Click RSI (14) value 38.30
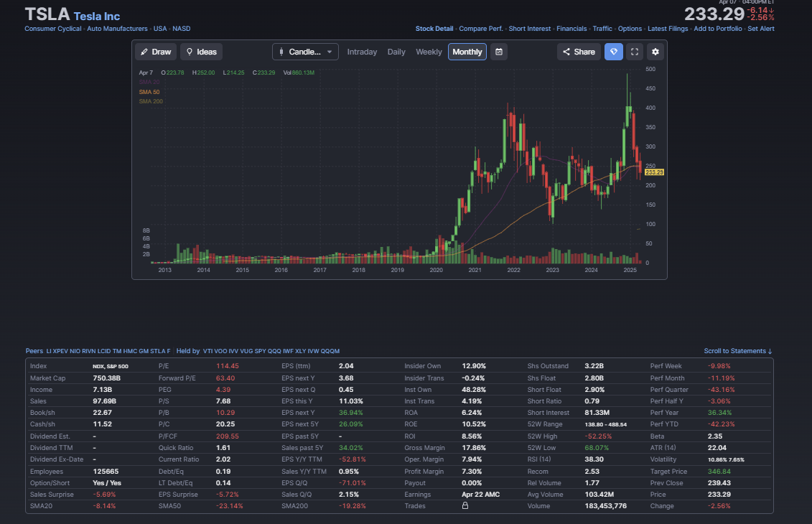 click(594, 459)
